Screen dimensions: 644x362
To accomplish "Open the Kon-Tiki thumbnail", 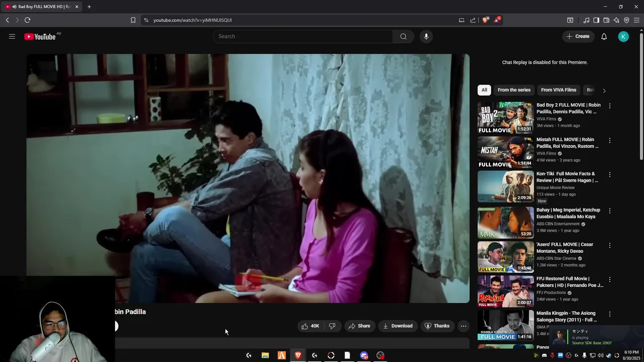I will click(x=506, y=187).
